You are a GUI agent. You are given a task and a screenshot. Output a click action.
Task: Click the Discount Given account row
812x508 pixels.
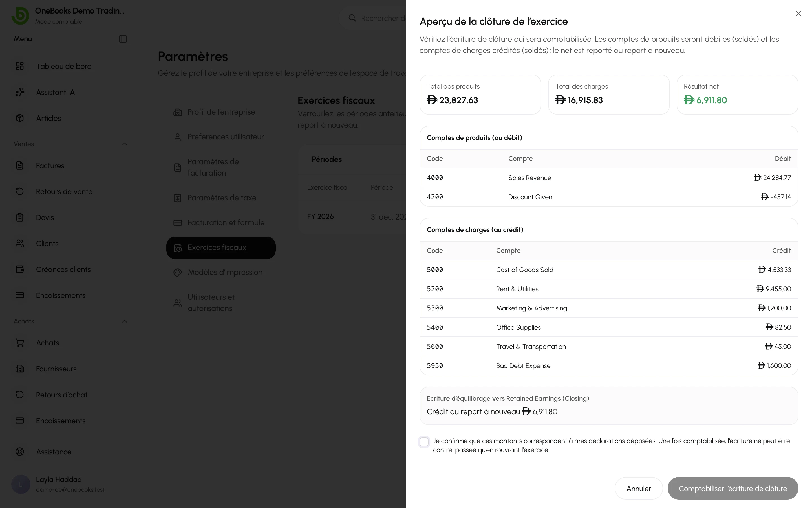609,197
